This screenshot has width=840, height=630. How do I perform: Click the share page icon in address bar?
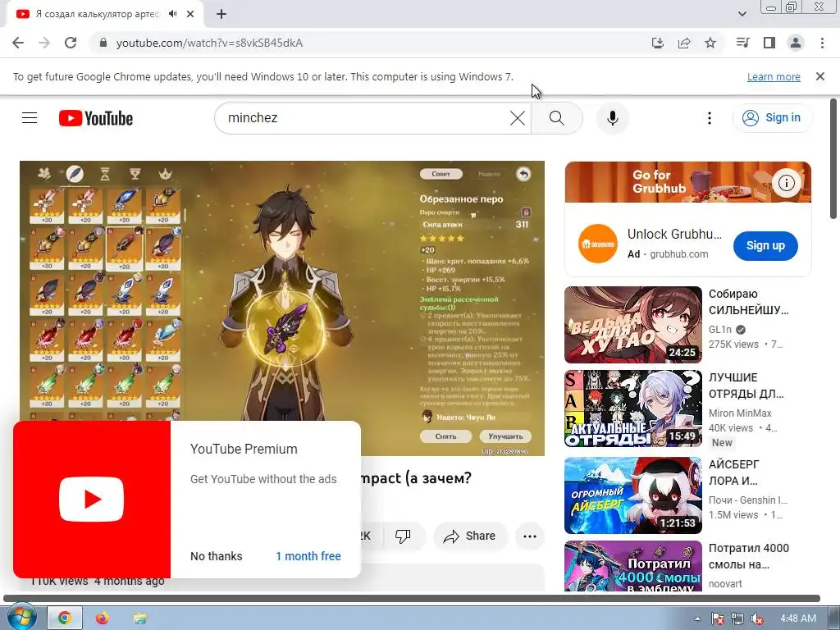coord(684,43)
